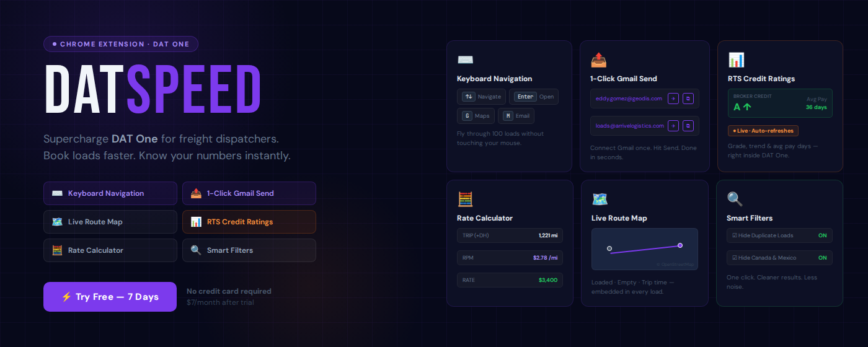
Task: Click outbox icon in 1-Click Gmail Send pill
Action: tap(196, 193)
